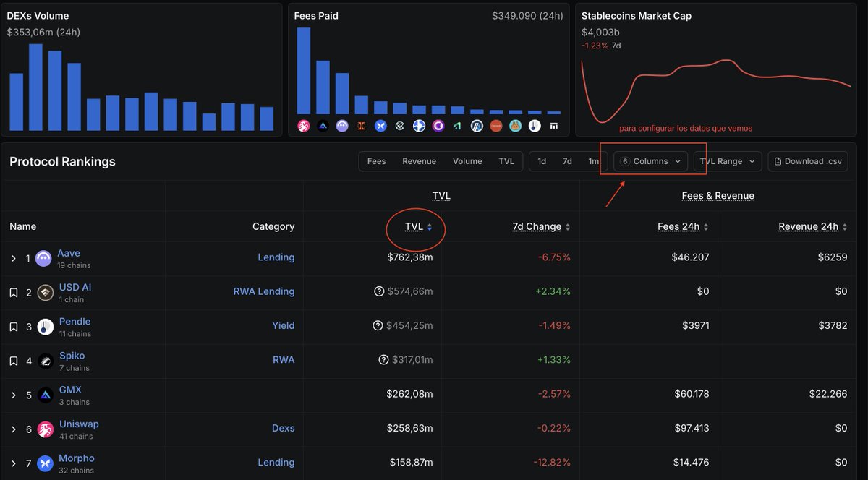
Task: Download the rankings as .csv
Action: (x=807, y=161)
